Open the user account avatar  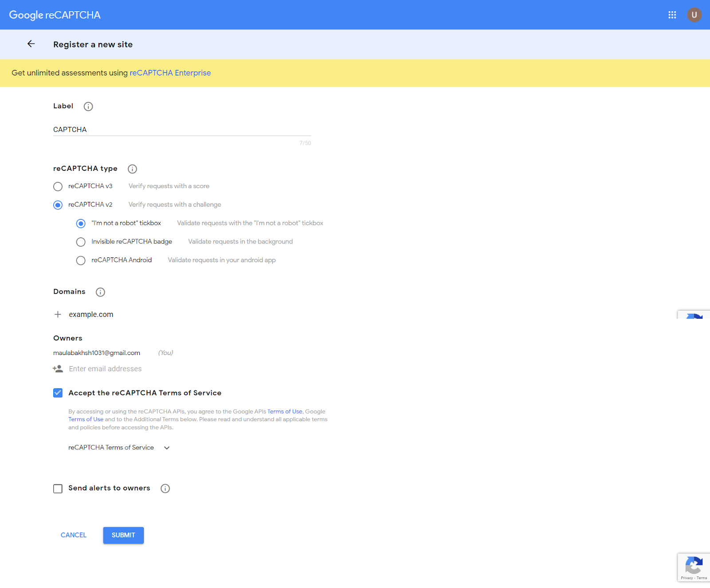click(694, 15)
